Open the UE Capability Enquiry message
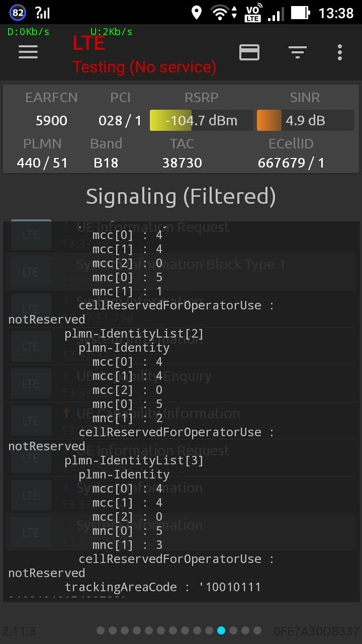 (x=144, y=376)
